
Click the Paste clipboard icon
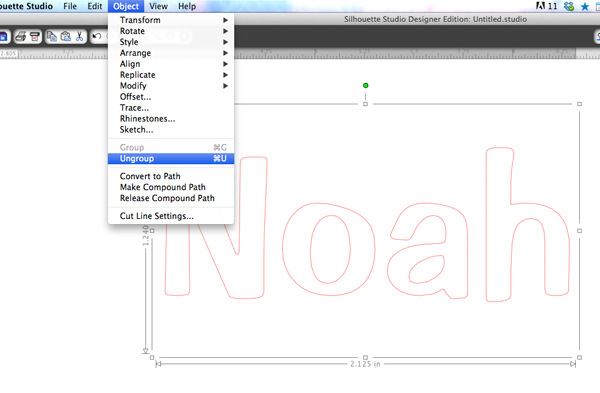[66, 36]
